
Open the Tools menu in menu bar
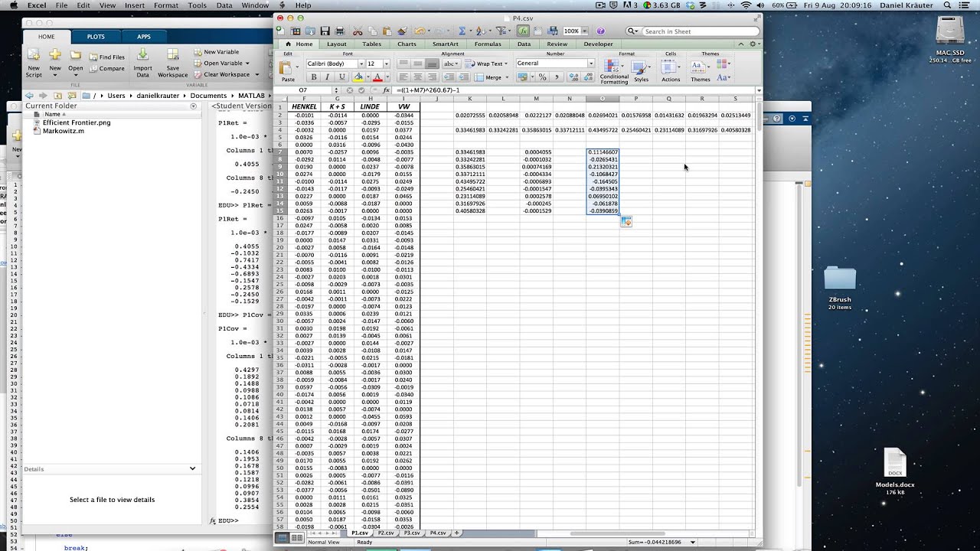(x=198, y=5)
